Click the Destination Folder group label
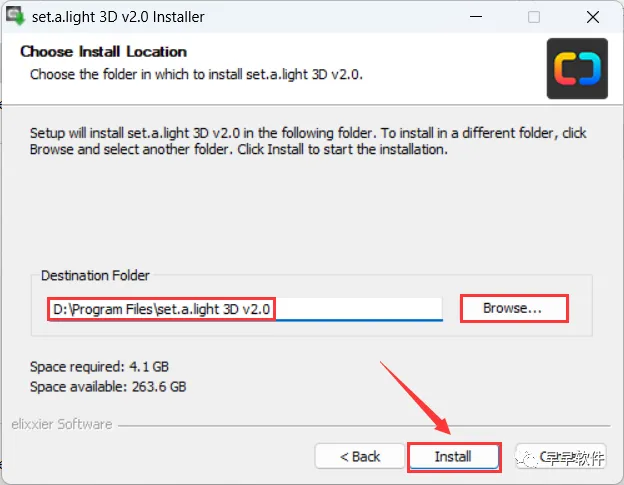The width and height of the screenshot is (624, 485). click(x=95, y=275)
